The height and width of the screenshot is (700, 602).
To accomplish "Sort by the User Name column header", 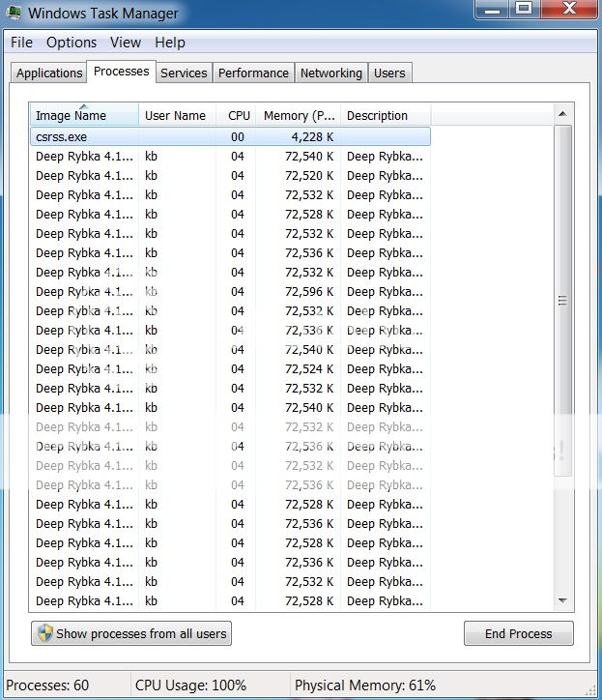I will coord(177,115).
